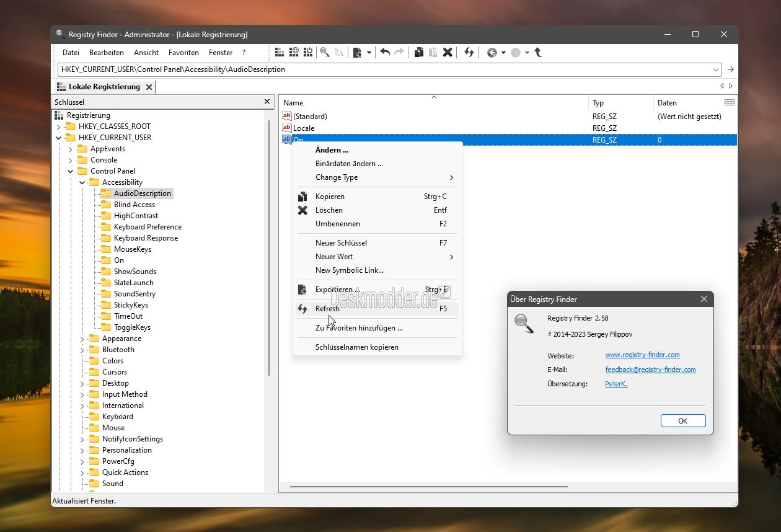Select the Keyboard Response key
This screenshot has width=781, height=532.
(146, 238)
